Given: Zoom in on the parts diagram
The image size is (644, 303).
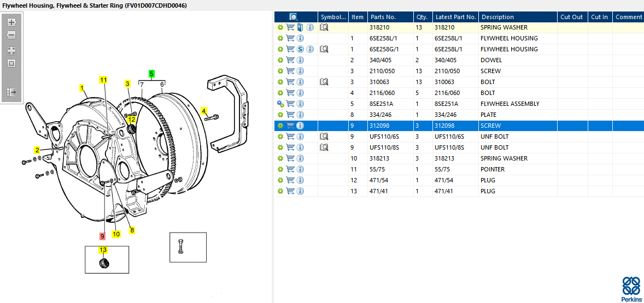Looking at the screenshot, I should pos(11,23).
